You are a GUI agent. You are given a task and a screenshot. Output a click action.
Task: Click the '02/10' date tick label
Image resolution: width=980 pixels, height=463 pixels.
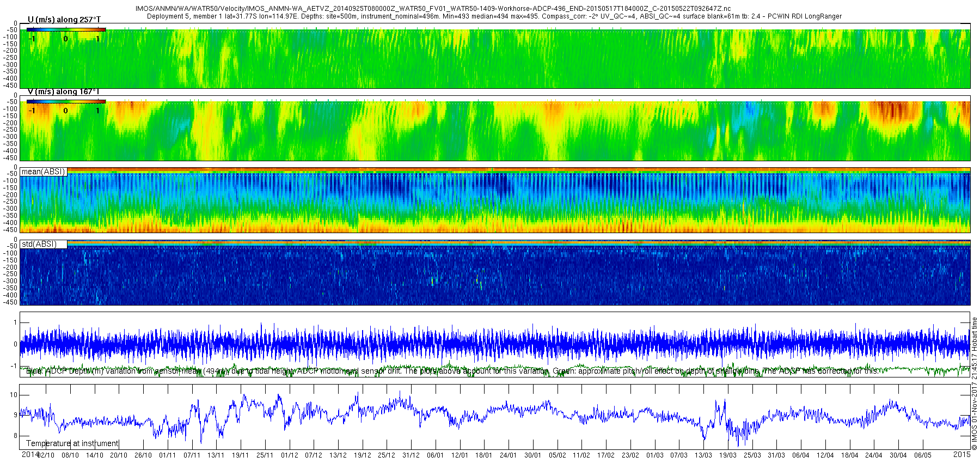pos(46,455)
